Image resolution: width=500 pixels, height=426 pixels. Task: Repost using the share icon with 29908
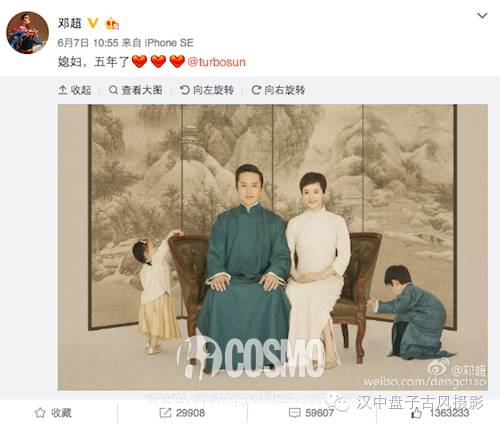182,413
